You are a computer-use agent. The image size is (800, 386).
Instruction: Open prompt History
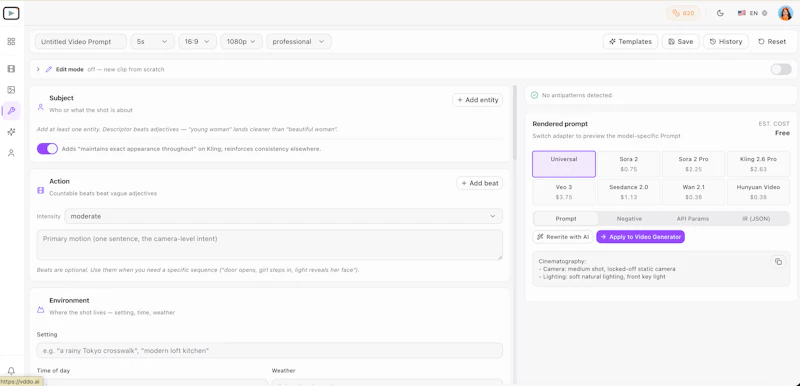726,42
